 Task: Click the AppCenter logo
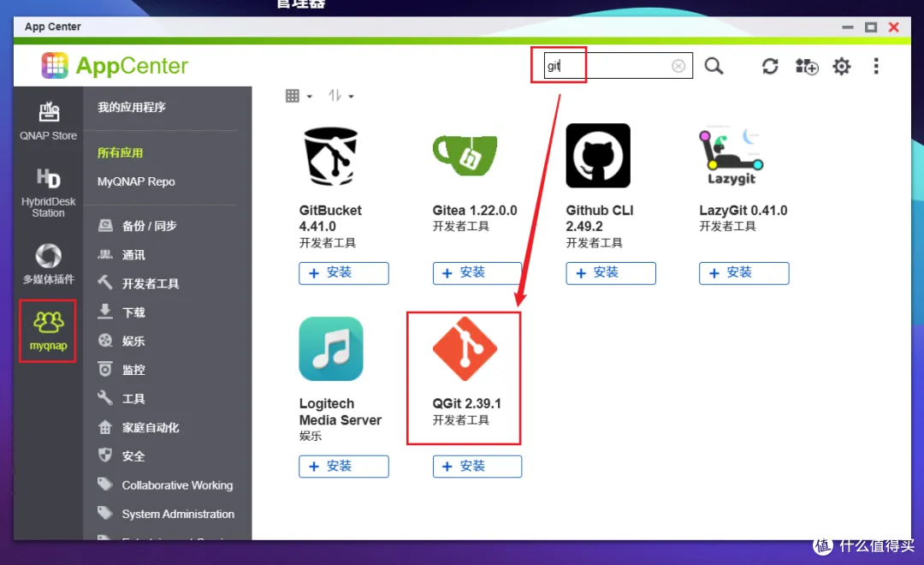pyautogui.click(x=115, y=65)
